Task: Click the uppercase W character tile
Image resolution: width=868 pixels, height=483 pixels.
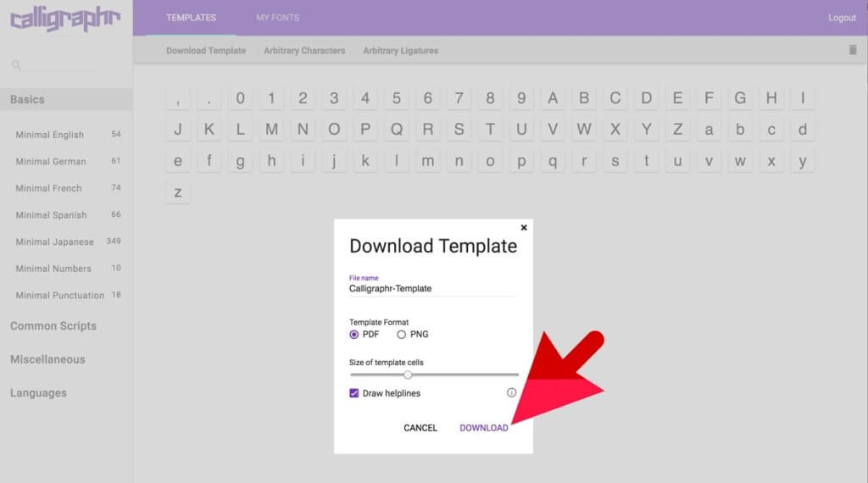Action: tap(584, 130)
